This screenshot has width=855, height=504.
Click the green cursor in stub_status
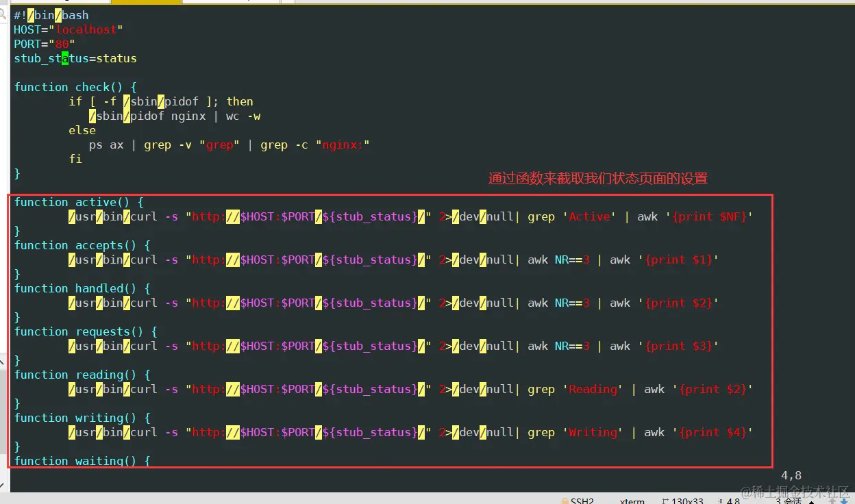coord(65,58)
